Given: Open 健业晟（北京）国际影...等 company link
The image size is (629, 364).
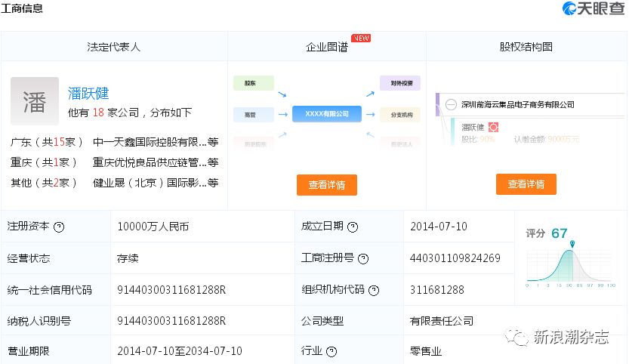Looking at the screenshot, I should coord(156,183).
